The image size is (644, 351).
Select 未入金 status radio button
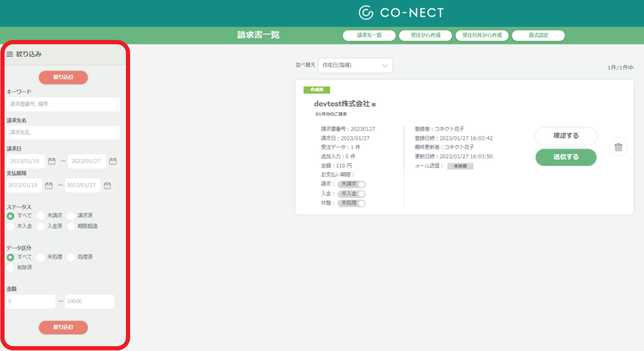(x=10, y=226)
